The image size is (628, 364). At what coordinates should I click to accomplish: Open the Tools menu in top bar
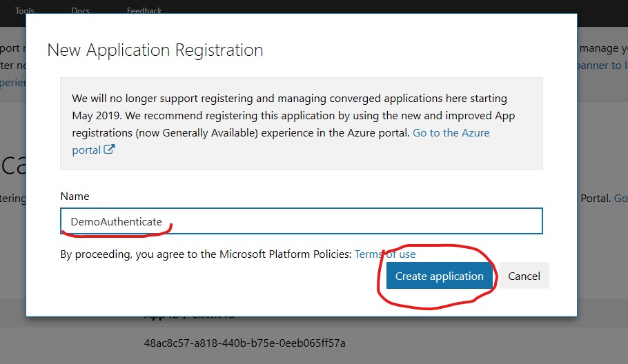tap(24, 11)
